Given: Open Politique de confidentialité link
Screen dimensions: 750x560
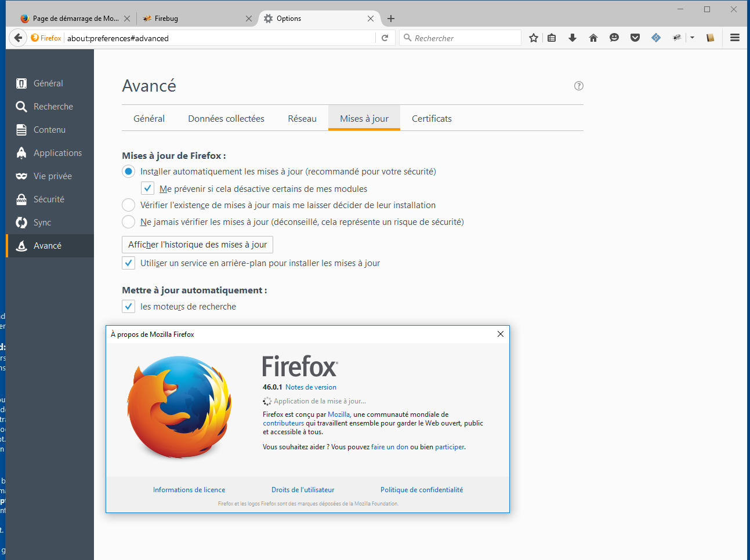Looking at the screenshot, I should pos(422,490).
